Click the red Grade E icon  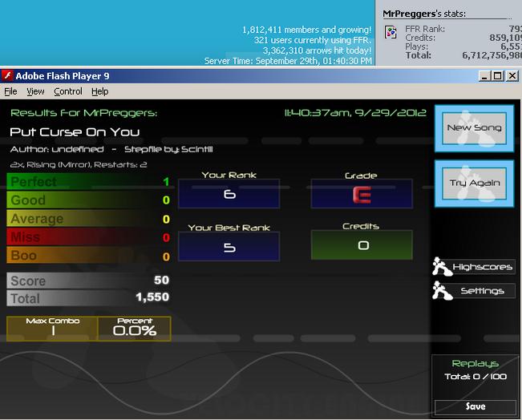pos(362,195)
